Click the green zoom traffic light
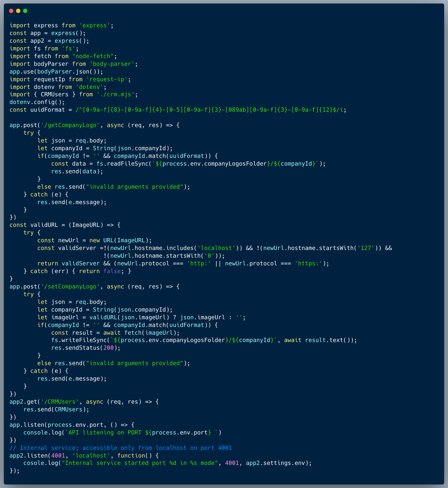The width and height of the screenshot is (448, 488). [x=25, y=11]
